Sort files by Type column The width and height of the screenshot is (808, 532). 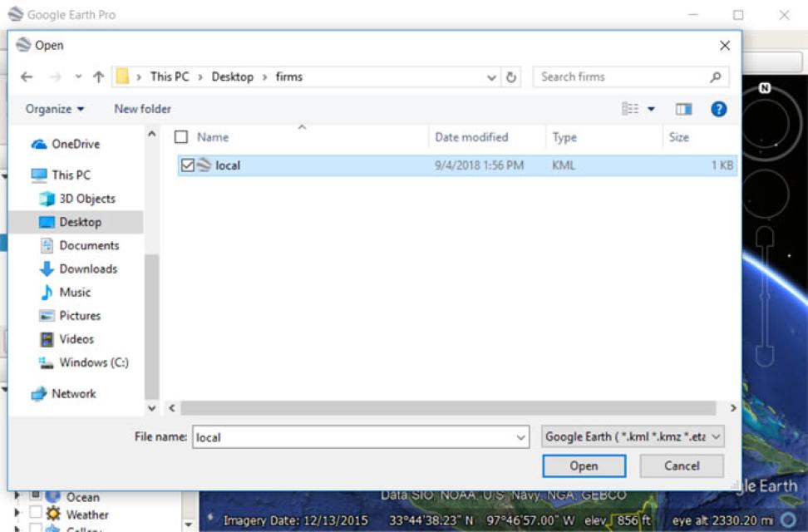coord(564,137)
